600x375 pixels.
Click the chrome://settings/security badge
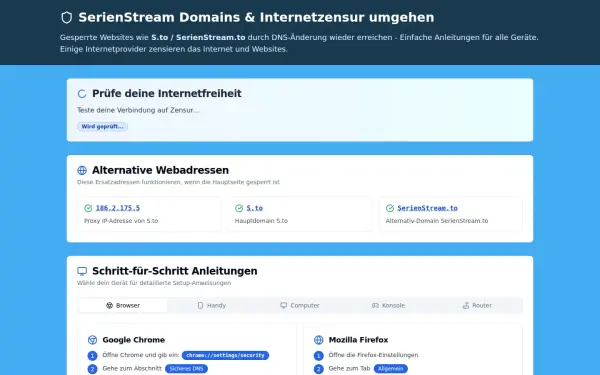point(225,355)
